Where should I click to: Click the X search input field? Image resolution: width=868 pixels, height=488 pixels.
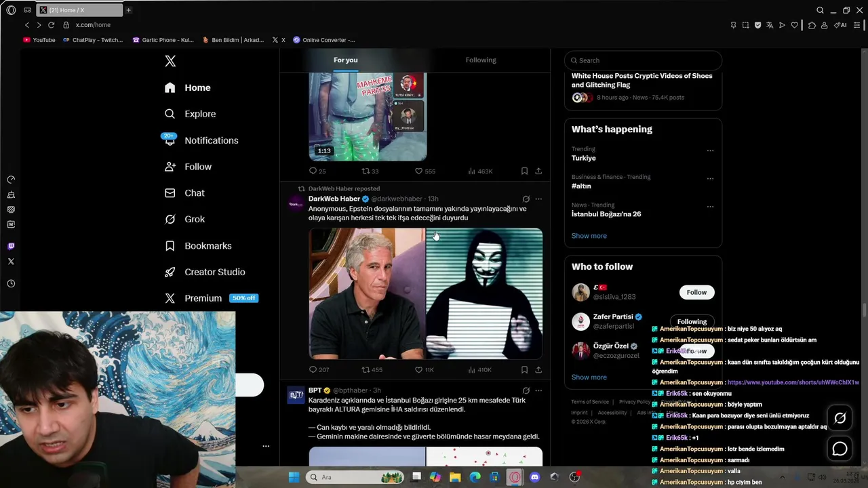tap(643, 60)
